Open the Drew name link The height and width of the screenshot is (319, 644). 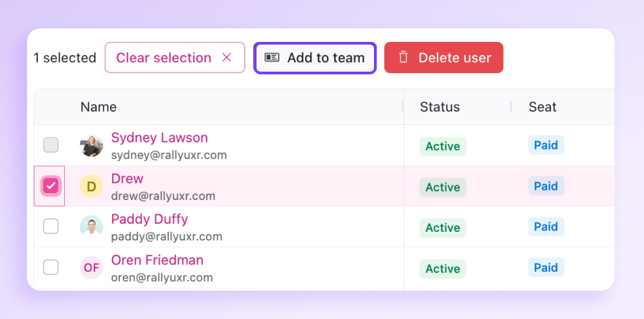tap(127, 179)
